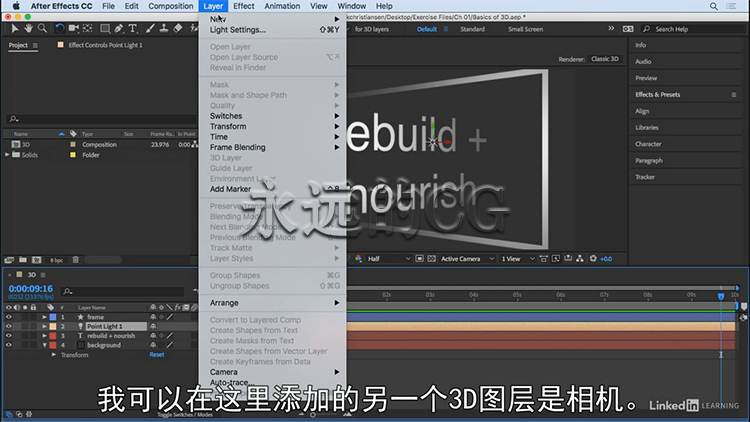Select the Rectangle shape tool
Image resolution: width=750 pixels, height=422 pixels.
(x=104, y=29)
